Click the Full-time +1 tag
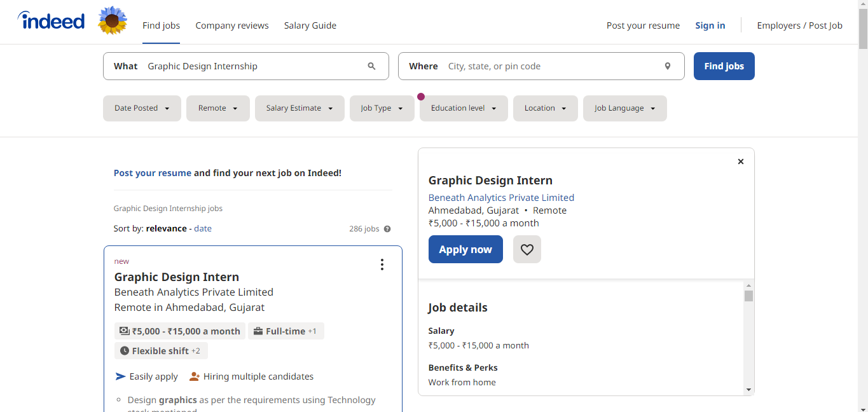The height and width of the screenshot is (412, 868). (286, 331)
